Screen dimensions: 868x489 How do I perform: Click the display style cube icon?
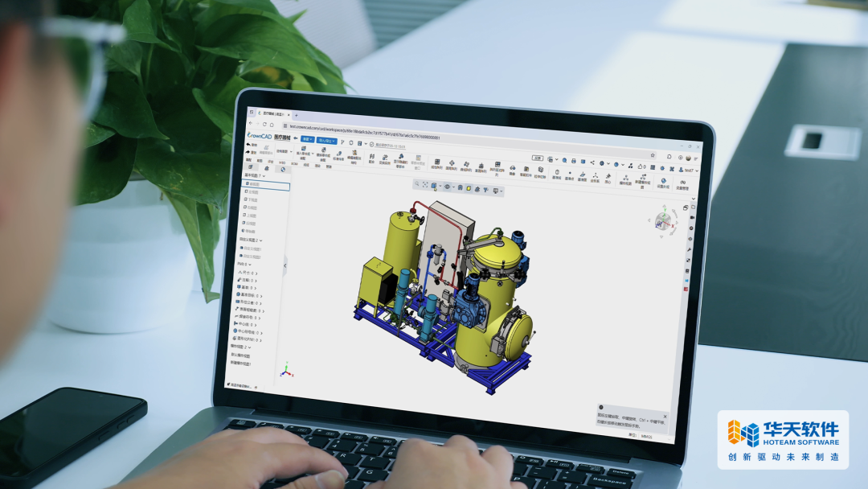click(434, 186)
